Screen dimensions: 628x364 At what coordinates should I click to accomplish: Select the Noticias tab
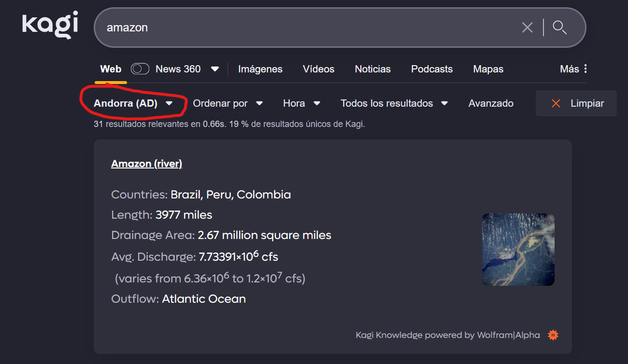(x=372, y=69)
